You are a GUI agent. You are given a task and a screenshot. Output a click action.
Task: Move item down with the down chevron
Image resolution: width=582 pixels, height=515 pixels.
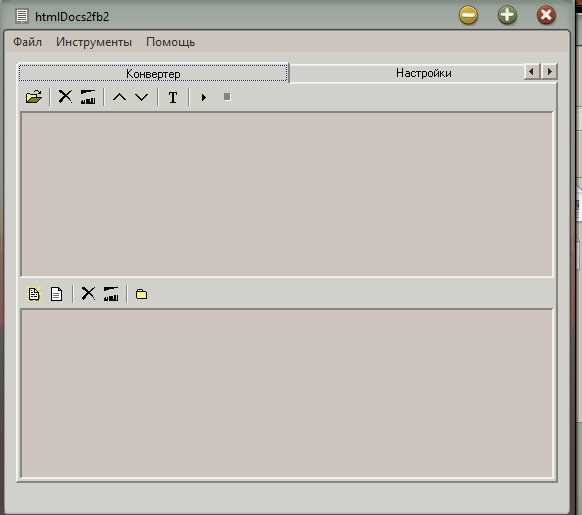click(x=141, y=97)
